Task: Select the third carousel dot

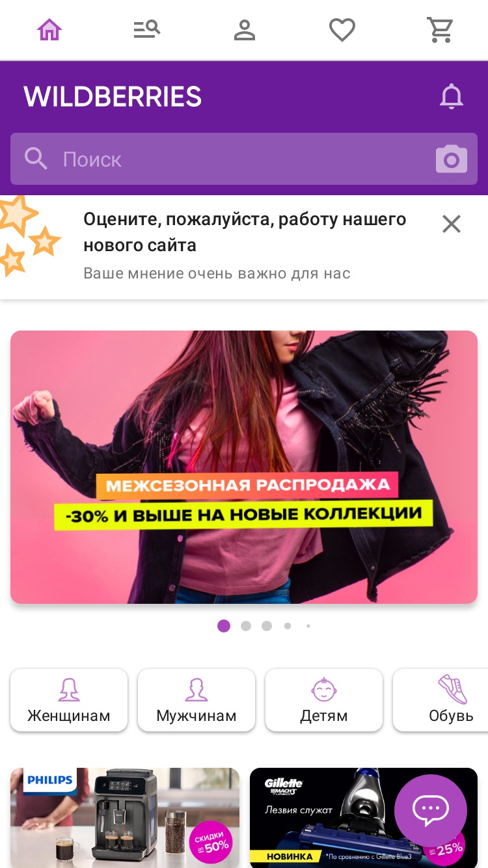Action: coord(267,626)
